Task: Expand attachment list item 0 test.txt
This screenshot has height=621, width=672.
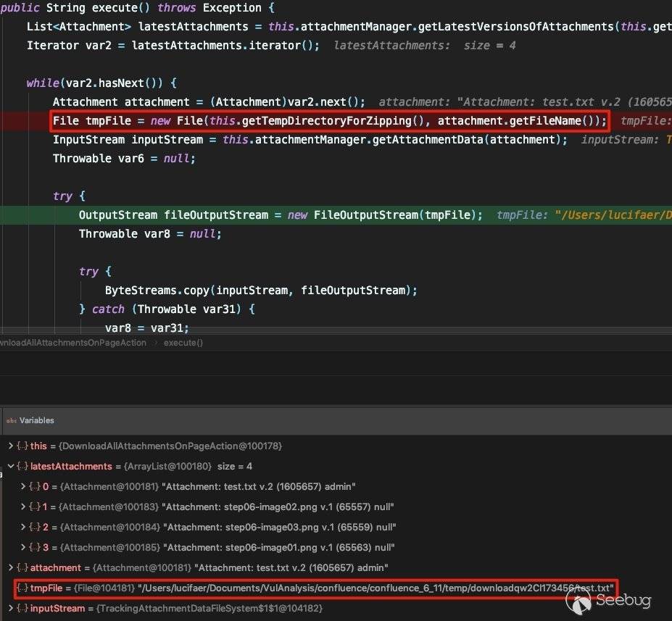Action: pos(23,486)
